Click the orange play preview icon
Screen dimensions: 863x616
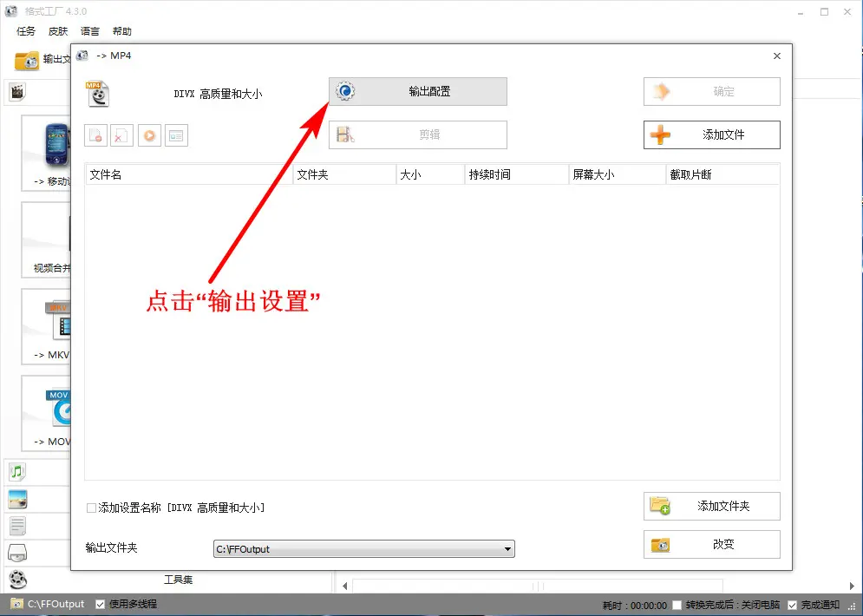tap(149, 135)
